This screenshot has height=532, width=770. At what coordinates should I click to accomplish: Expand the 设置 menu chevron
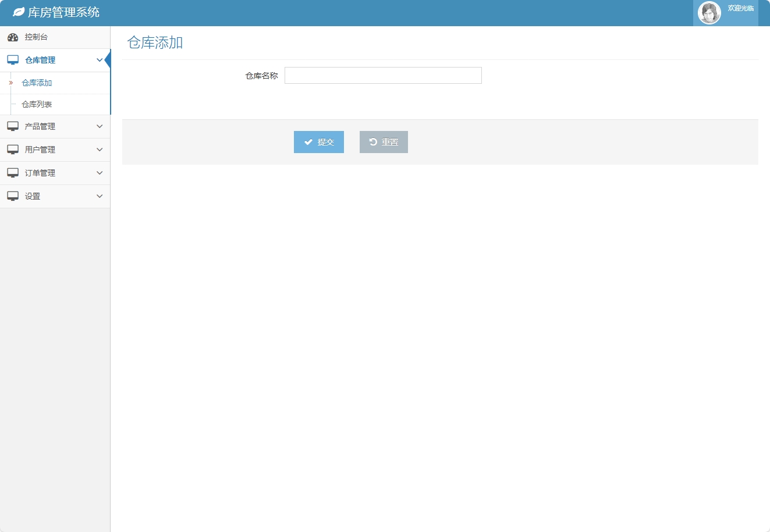click(100, 196)
